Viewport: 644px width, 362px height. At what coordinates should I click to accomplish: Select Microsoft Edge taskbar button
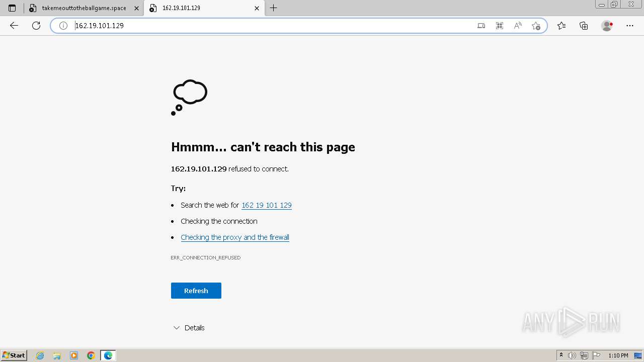click(108, 355)
